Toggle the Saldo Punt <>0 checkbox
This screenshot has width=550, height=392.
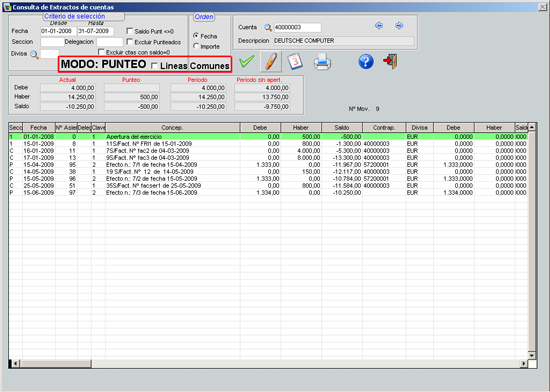point(129,31)
